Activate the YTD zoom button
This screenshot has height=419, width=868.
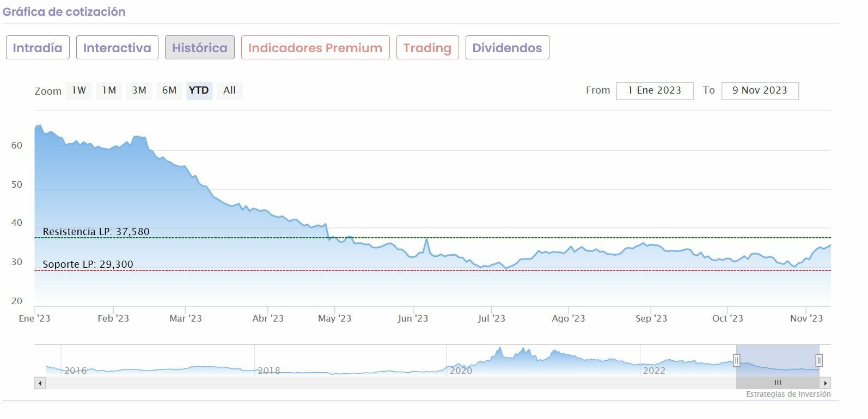pyautogui.click(x=199, y=90)
